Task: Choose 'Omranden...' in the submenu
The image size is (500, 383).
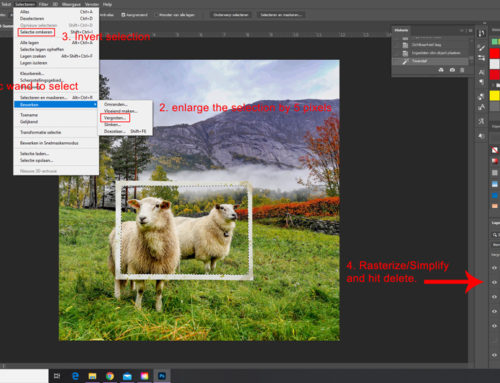Action: (125, 104)
